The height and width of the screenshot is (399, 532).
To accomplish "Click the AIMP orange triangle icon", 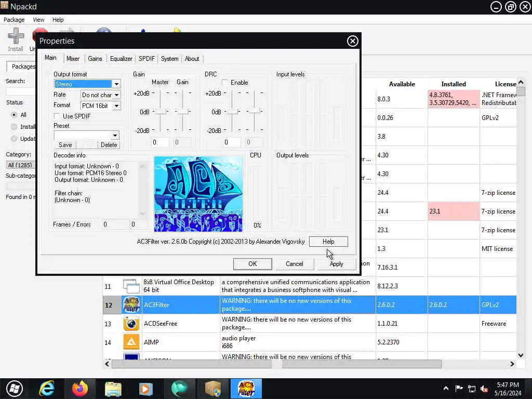I will [x=131, y=342].
